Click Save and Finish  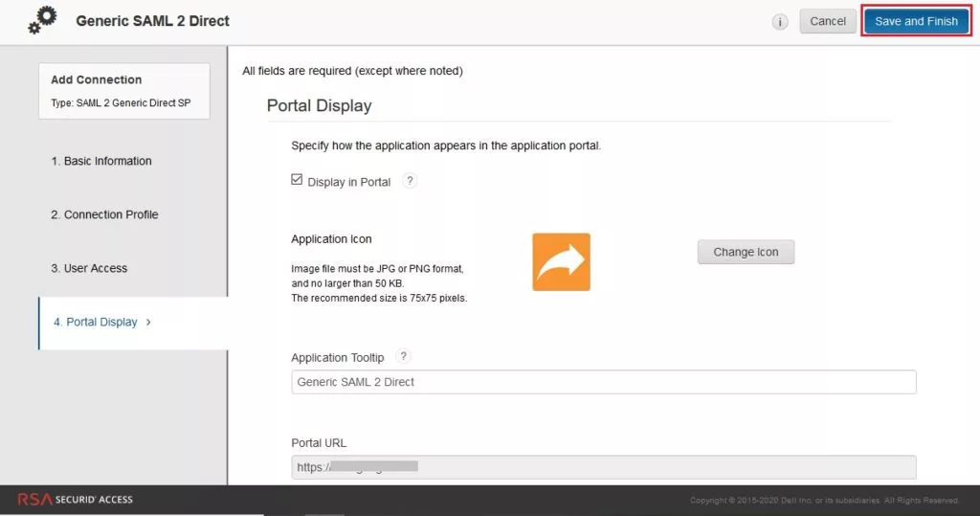pos(916,21)
